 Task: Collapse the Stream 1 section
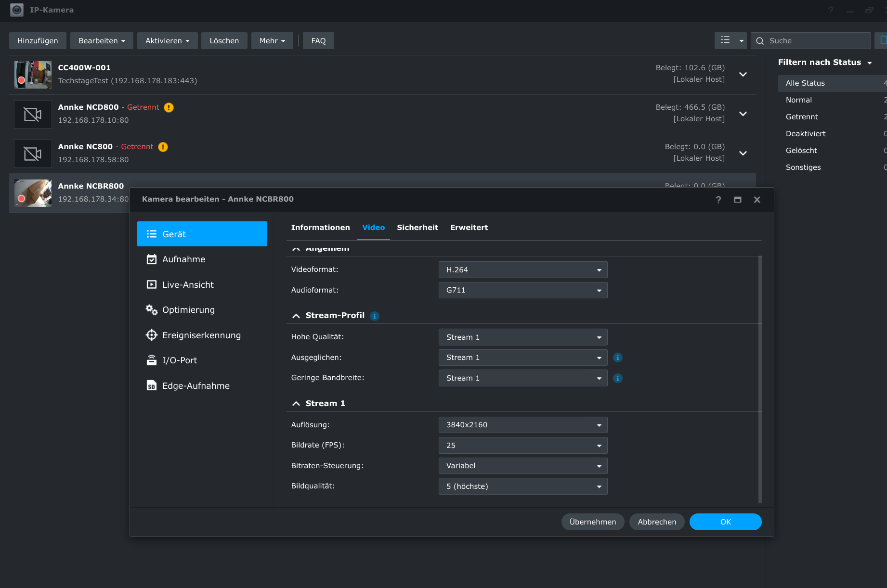coord(296,404)
